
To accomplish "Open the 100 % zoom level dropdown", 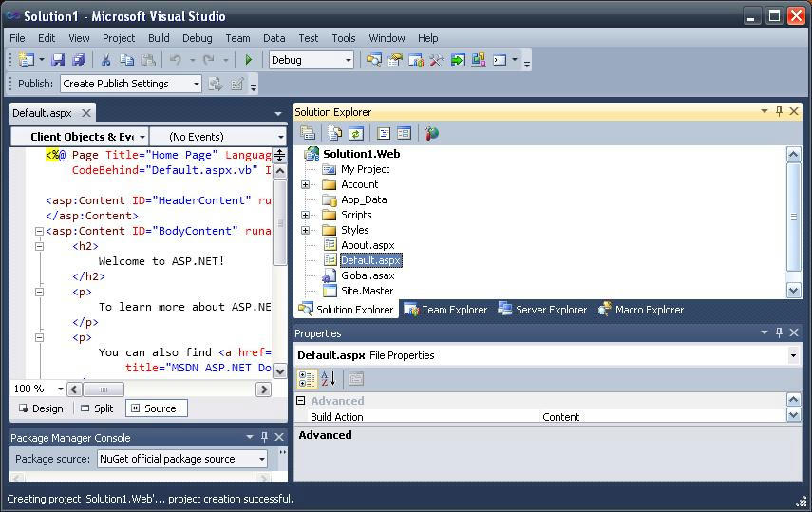I will pos(60,389).
